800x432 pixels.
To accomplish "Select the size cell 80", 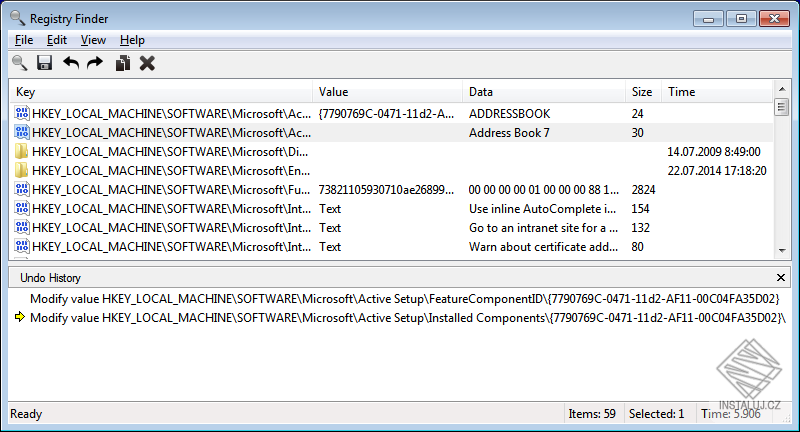I will [x=637, y=247].
